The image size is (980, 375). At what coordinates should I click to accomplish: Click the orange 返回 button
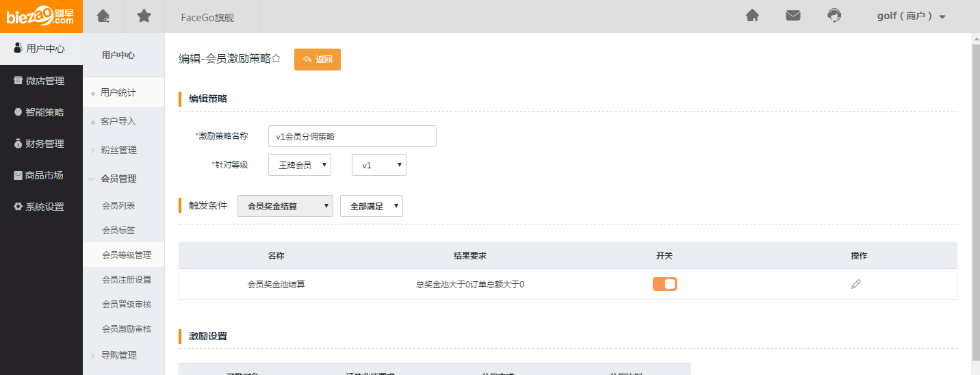(x=318, y=60)
